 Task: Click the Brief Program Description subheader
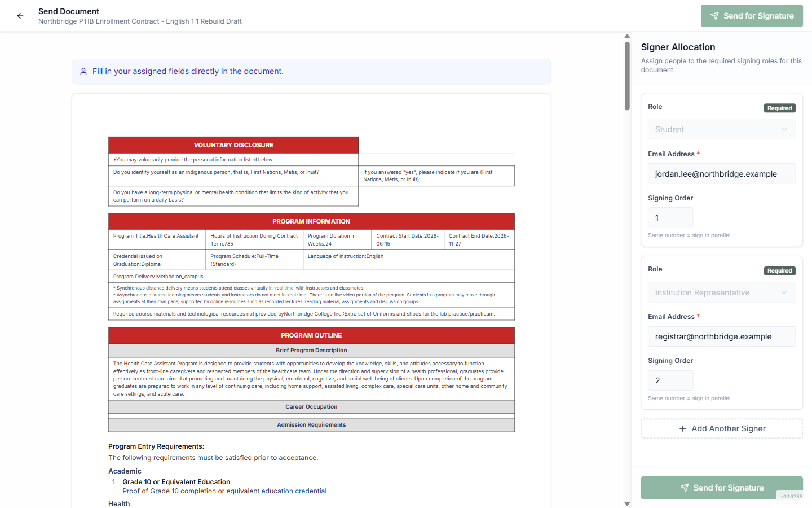tap(311, 351)
